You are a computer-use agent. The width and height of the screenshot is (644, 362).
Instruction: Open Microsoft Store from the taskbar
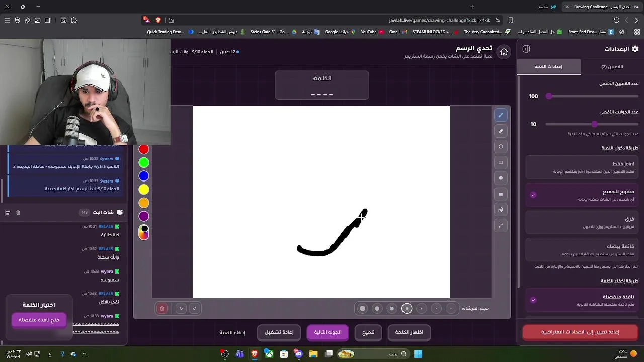pyautogui.click(x=284, y=354)
